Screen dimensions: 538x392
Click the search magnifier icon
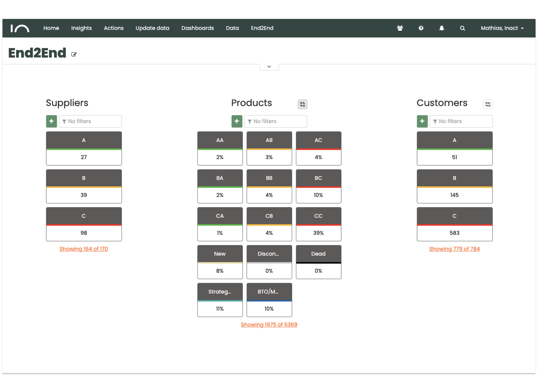[x=462, y=28]
